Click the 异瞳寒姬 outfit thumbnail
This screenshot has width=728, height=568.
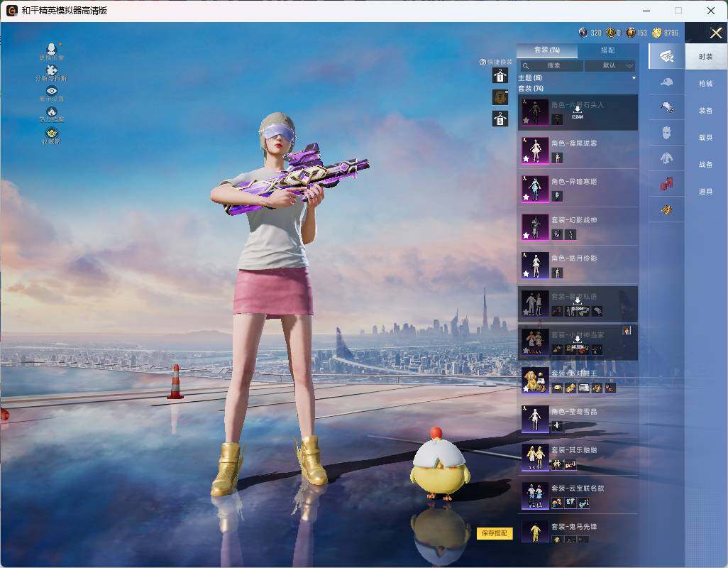click(535, 189)
